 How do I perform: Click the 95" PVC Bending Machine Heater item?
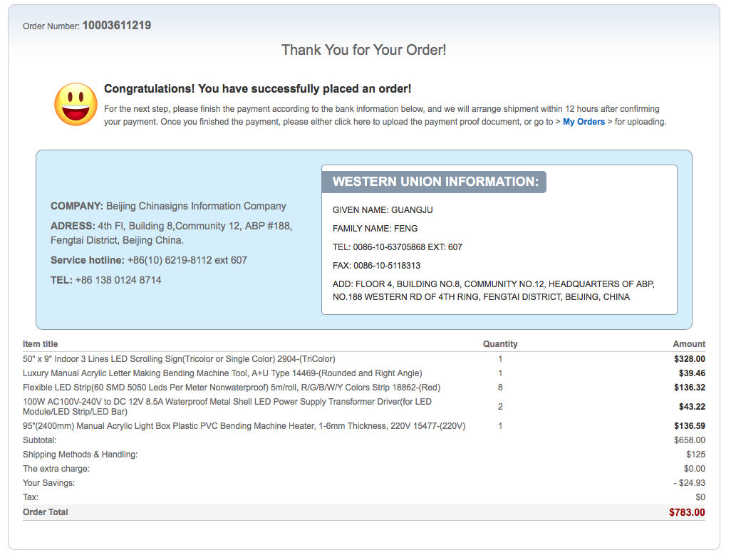(x=244, y=426)
